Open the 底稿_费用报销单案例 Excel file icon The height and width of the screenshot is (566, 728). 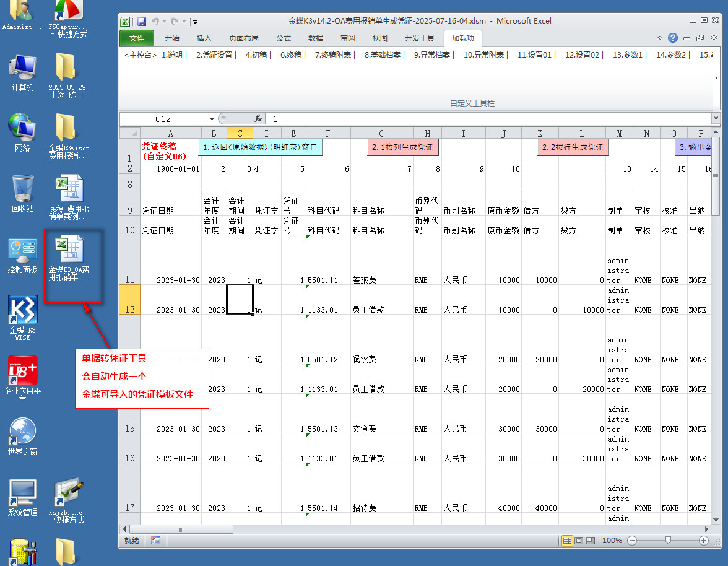click(x=69, y=197)
